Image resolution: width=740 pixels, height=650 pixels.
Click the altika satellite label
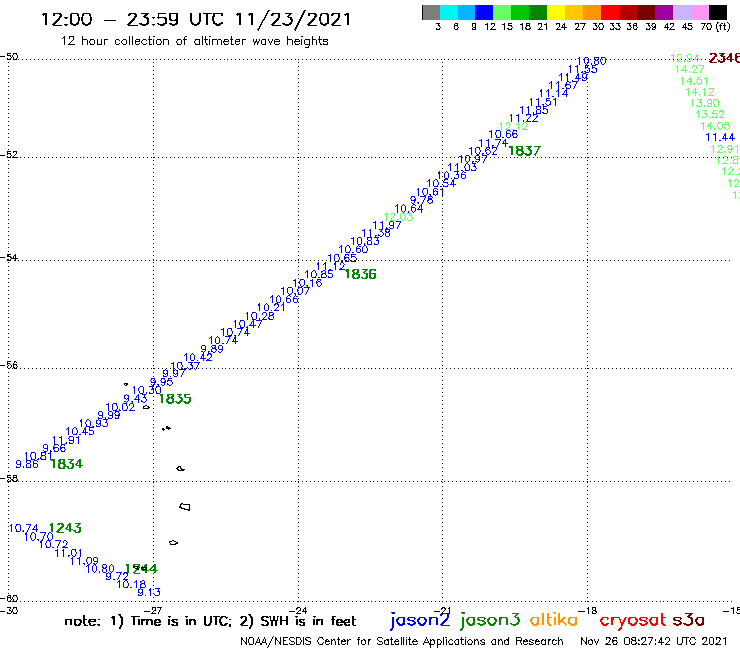(554, 619)
